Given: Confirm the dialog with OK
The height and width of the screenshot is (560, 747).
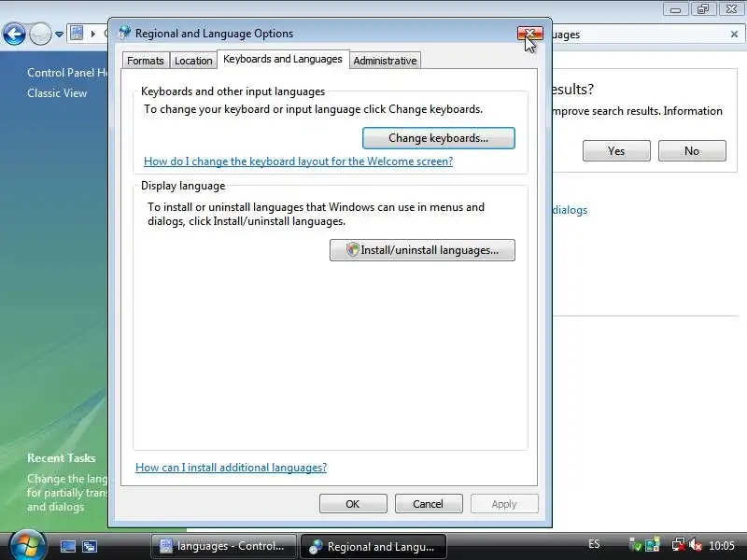Looking at the screenshot, I should pyautogui.click(x=353, y=504).
